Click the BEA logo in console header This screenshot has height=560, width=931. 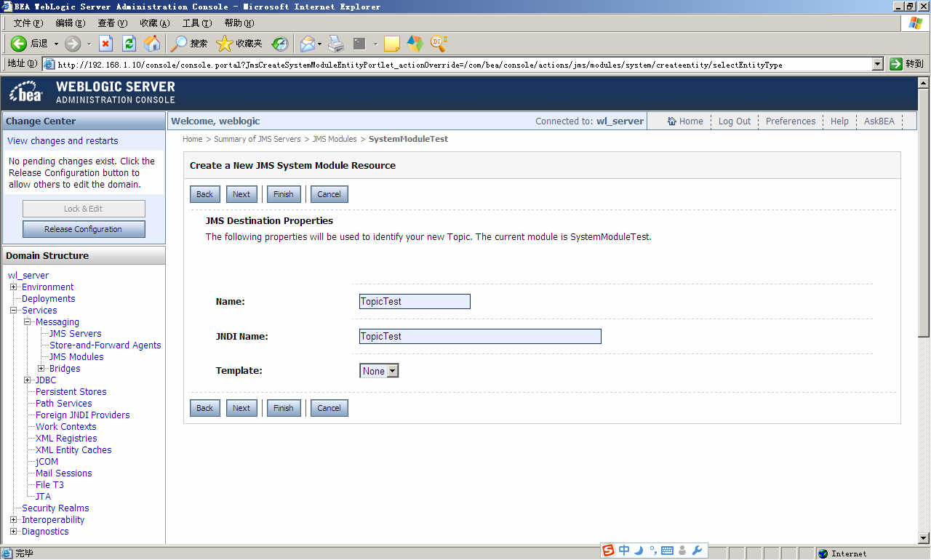26,93
